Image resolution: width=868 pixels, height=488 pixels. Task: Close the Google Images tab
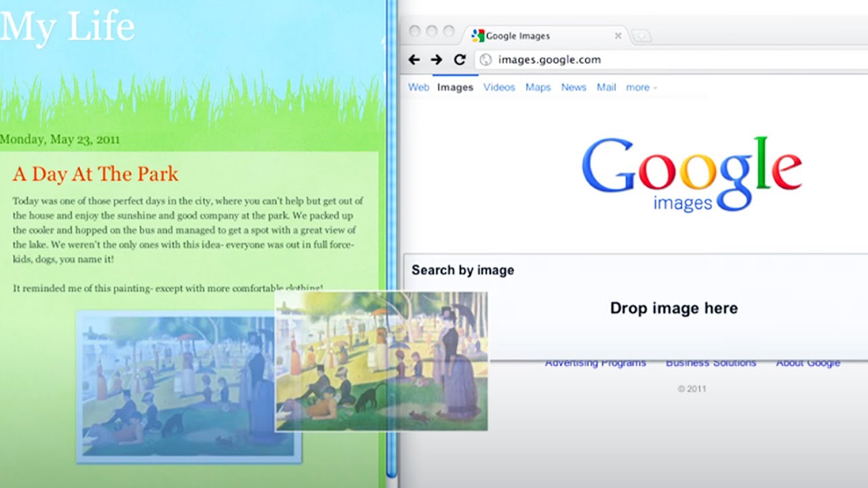[618, 36]
